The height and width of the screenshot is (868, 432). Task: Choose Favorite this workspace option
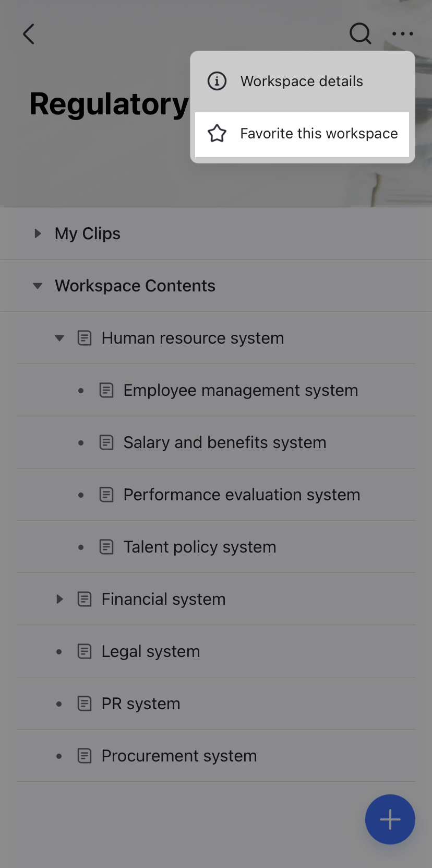pos(318,134)
